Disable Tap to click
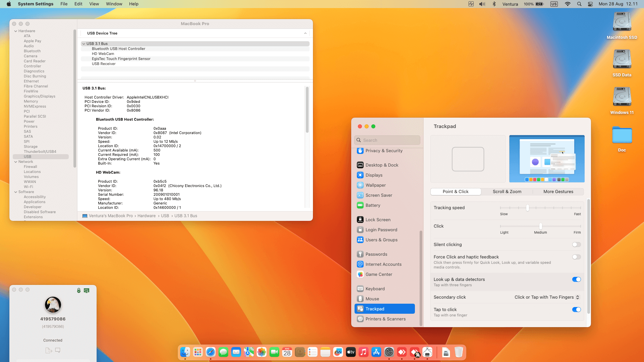 point(576,309)
